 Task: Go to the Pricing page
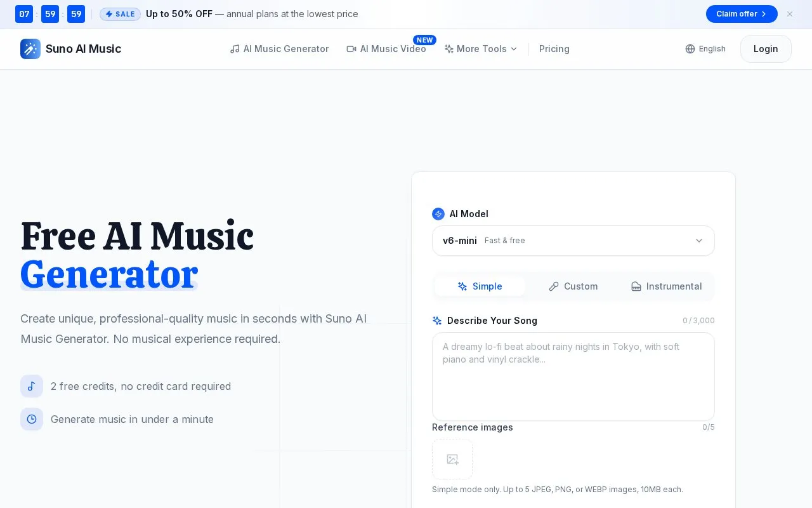coord(554,49)
